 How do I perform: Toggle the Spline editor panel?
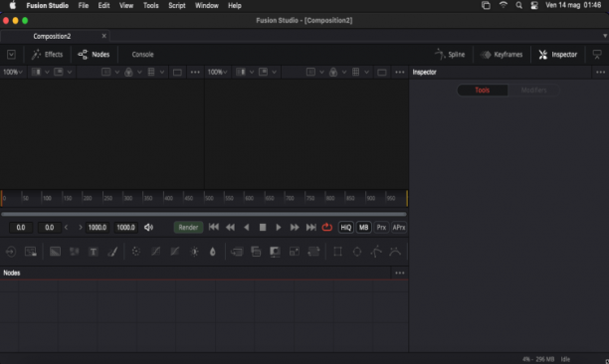pyautogui.click(x=450, y=55)
